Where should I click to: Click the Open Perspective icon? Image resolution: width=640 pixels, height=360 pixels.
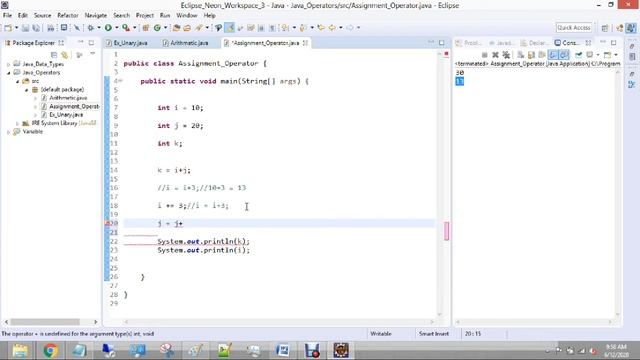click(605, 28)
